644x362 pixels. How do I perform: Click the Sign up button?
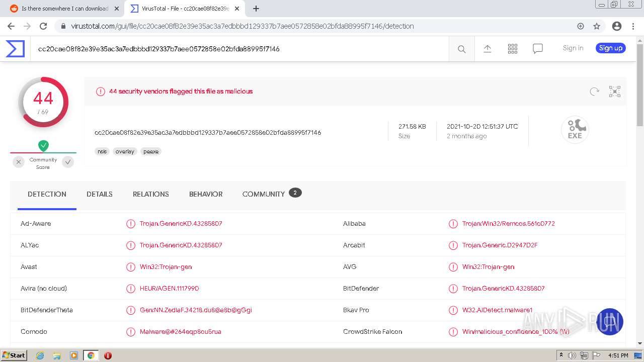click(611, 48)
